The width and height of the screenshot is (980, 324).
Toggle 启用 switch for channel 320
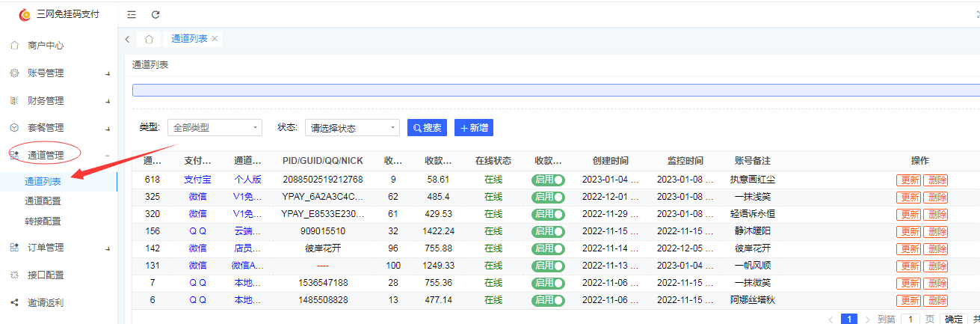pyautogui.click(x=548, y=214)
